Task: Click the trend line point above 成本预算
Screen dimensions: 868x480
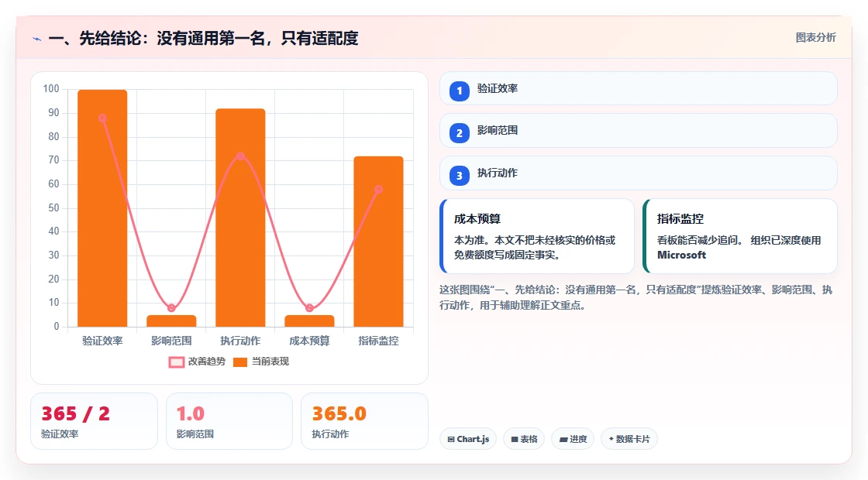Action: pos(309,308)
